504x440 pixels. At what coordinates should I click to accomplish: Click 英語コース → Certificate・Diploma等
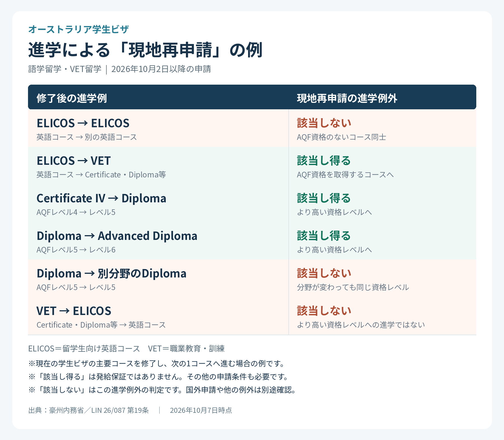click(x=101, y=175)
